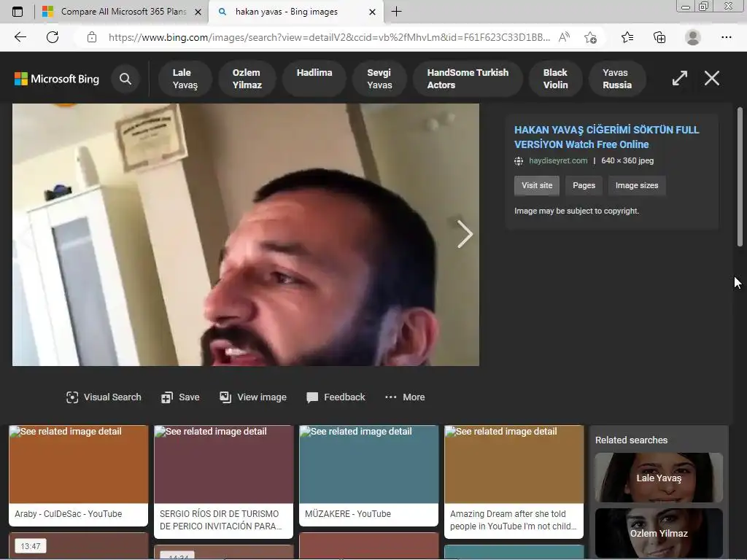
Task: Open Favorites list icon
Action: 627,37
